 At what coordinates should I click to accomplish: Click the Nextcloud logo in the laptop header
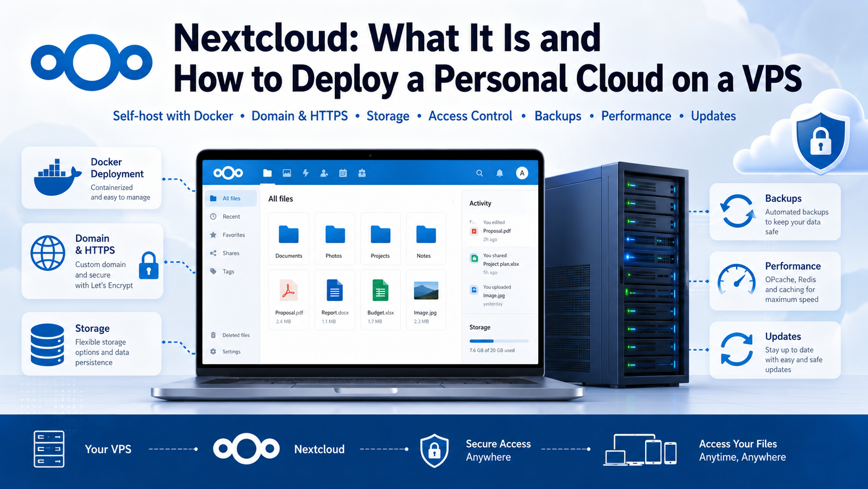point(228,173)
